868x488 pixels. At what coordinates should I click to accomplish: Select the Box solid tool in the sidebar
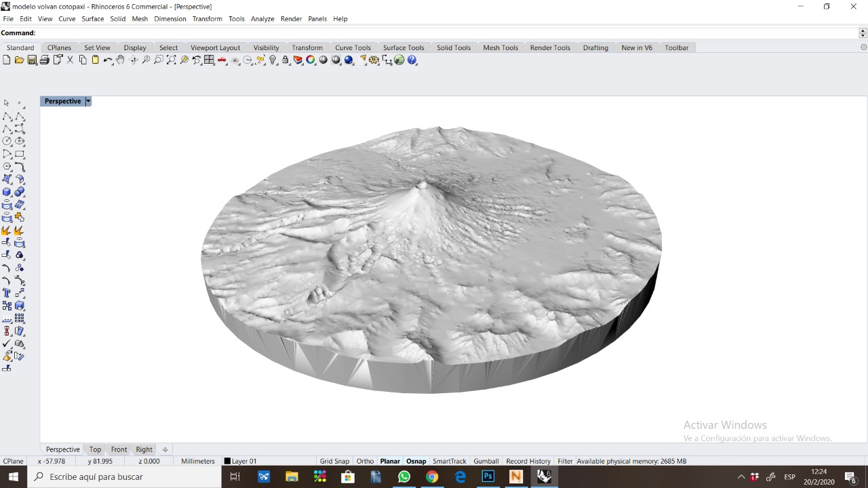coord(7,192)
